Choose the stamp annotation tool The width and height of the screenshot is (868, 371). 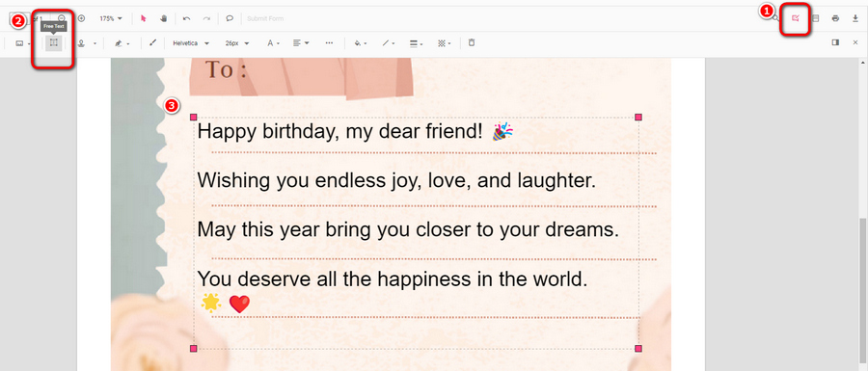[x=81, y=42]
